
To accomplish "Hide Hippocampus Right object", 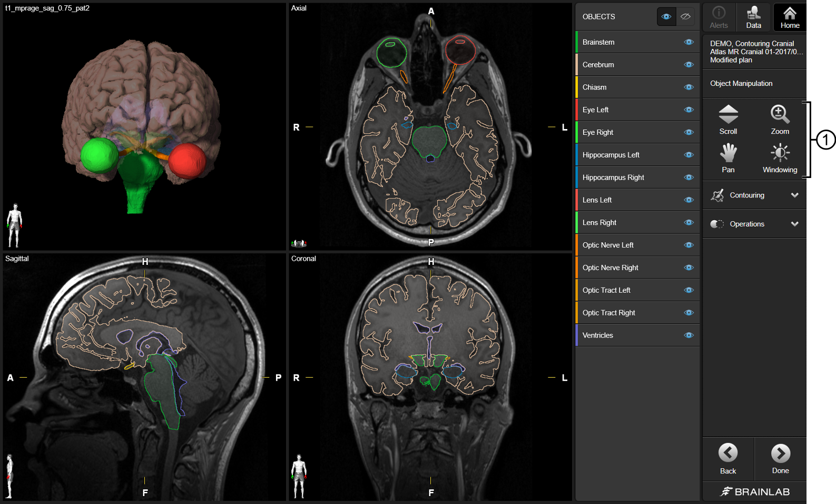I will pos(689,177).
